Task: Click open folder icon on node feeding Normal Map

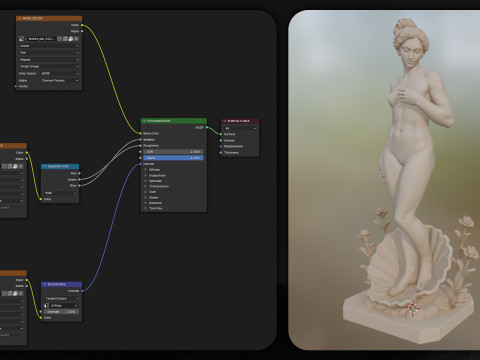Action: [15, 293]
